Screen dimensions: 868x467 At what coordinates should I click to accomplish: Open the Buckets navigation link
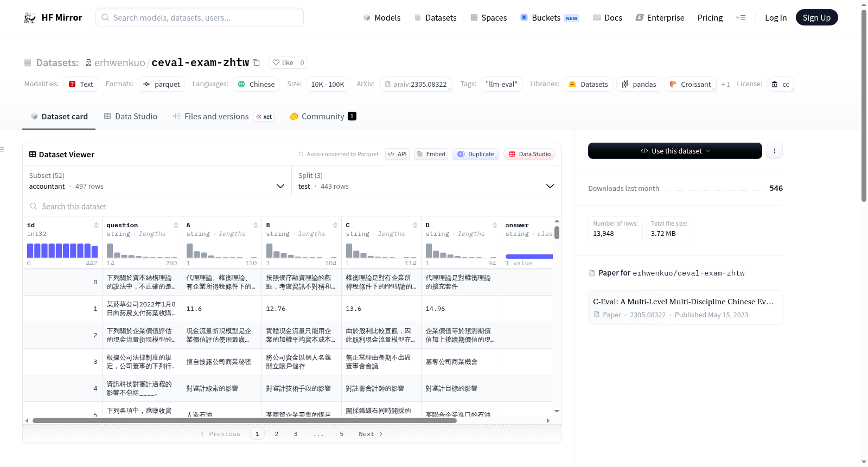[550, 18]
